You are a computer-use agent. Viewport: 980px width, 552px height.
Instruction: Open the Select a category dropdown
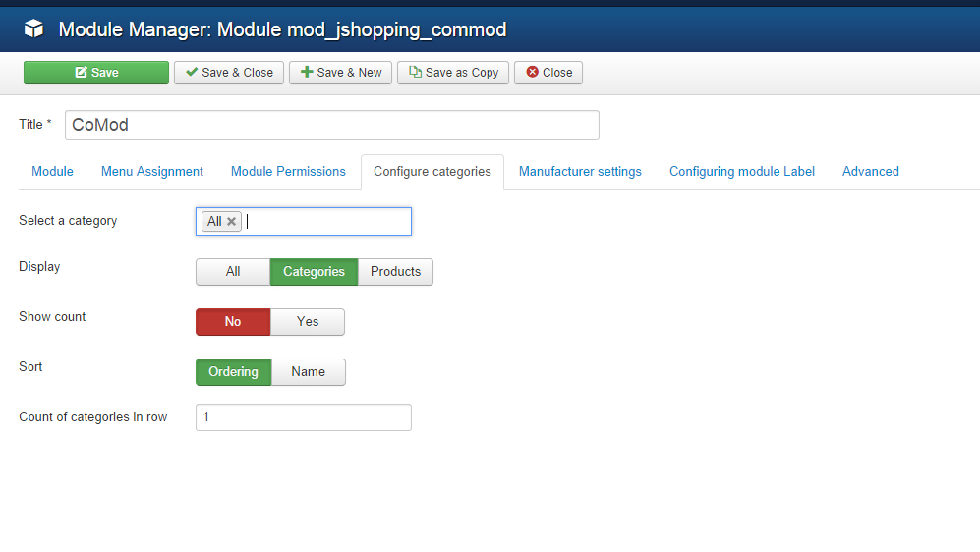[x=324, y=222]
